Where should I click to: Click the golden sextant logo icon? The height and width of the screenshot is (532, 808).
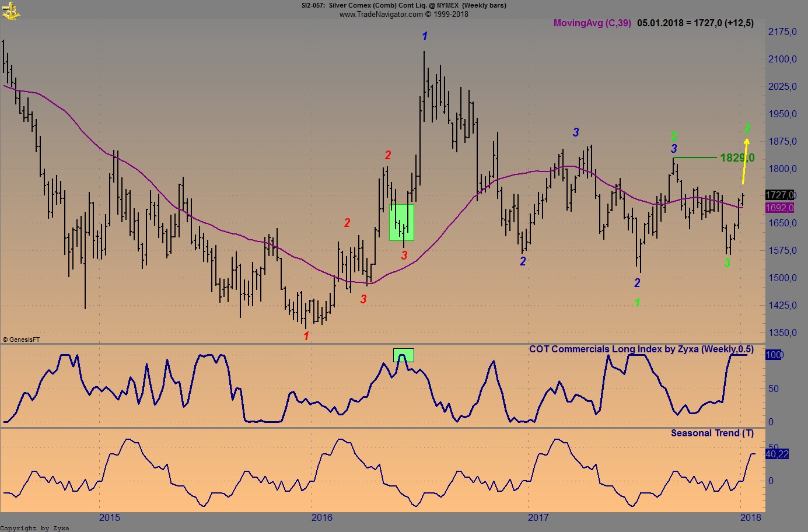12,11
